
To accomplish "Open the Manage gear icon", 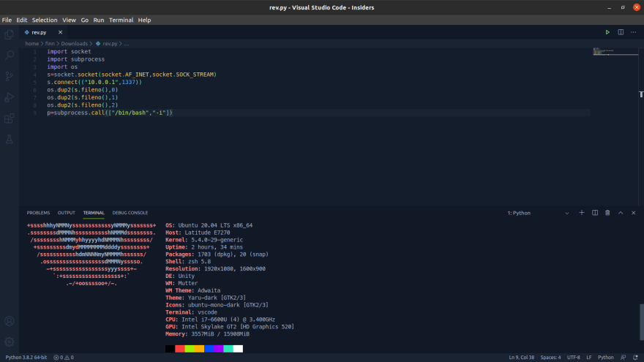I will tap(9, 342).
